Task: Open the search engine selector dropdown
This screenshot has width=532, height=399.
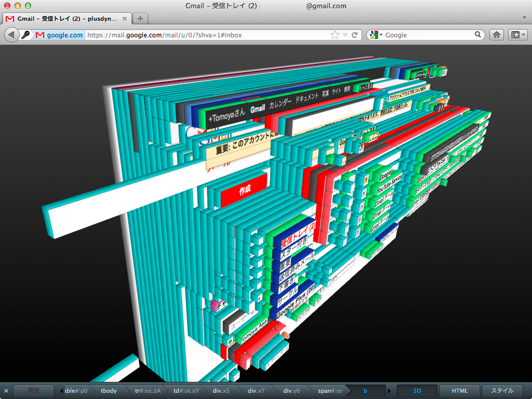Action: pos(376,35)
